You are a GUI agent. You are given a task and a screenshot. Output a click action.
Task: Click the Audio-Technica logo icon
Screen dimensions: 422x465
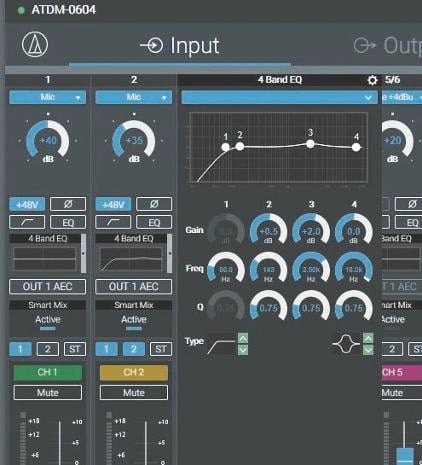coord(35,44)
